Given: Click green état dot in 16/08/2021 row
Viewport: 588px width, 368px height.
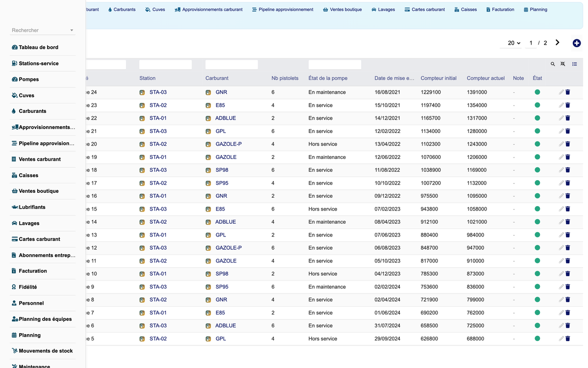Looking at the screenshot, I should pyautogui.click(x=538, y=92).
